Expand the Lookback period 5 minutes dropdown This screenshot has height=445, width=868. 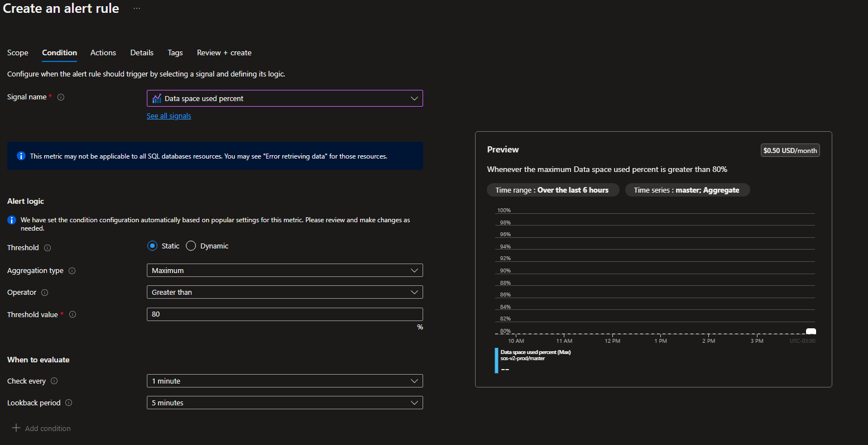point(285,403)
